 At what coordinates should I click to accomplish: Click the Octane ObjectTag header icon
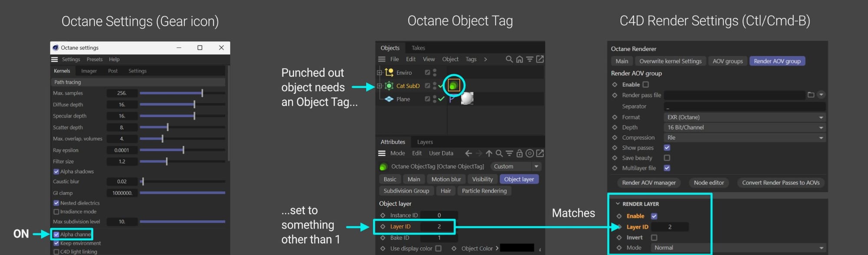click(x=384, y=167)
